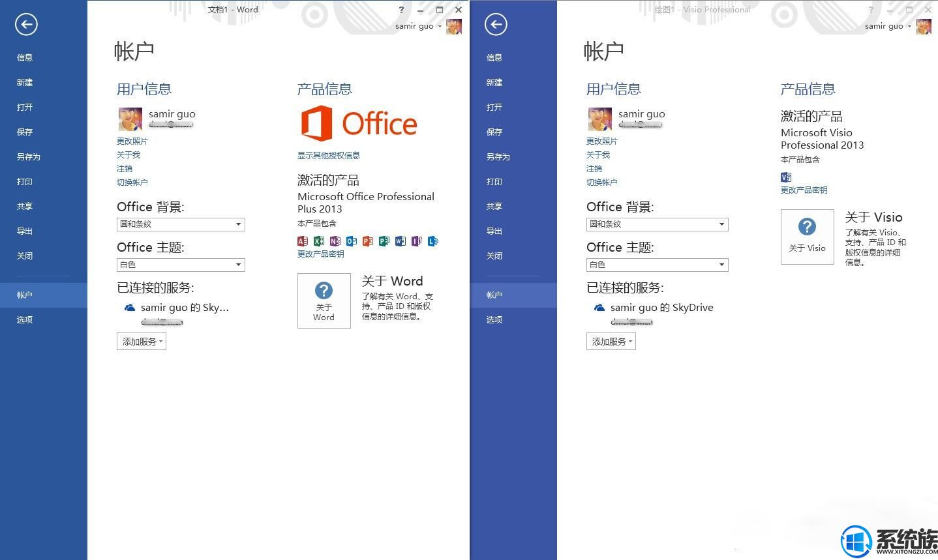Click 注销 link in the Word window
Viewport: 938px width, 560px height.
click(x=125, y=168)
